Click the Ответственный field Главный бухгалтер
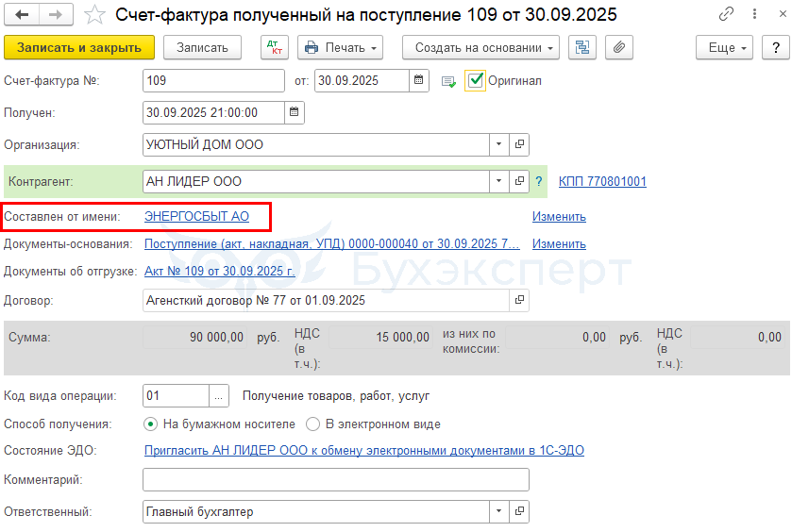Screen dimensions: 792x532 [x=315, y=512]
